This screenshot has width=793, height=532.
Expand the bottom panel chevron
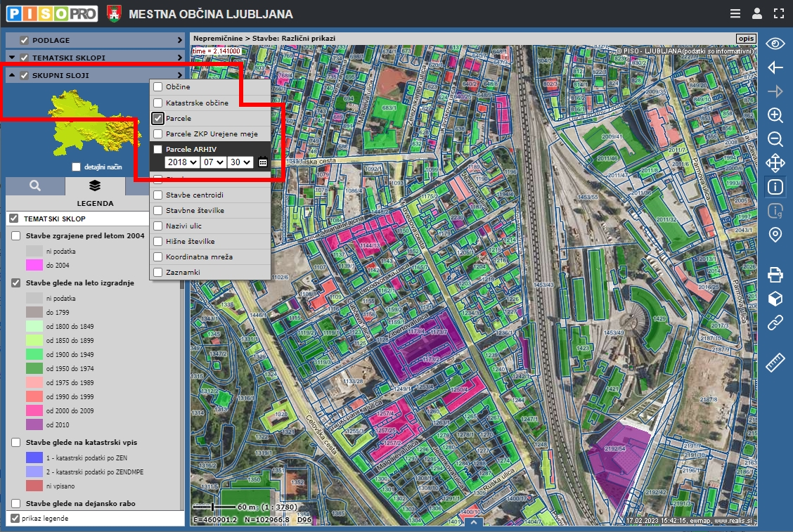coord(473,523)
